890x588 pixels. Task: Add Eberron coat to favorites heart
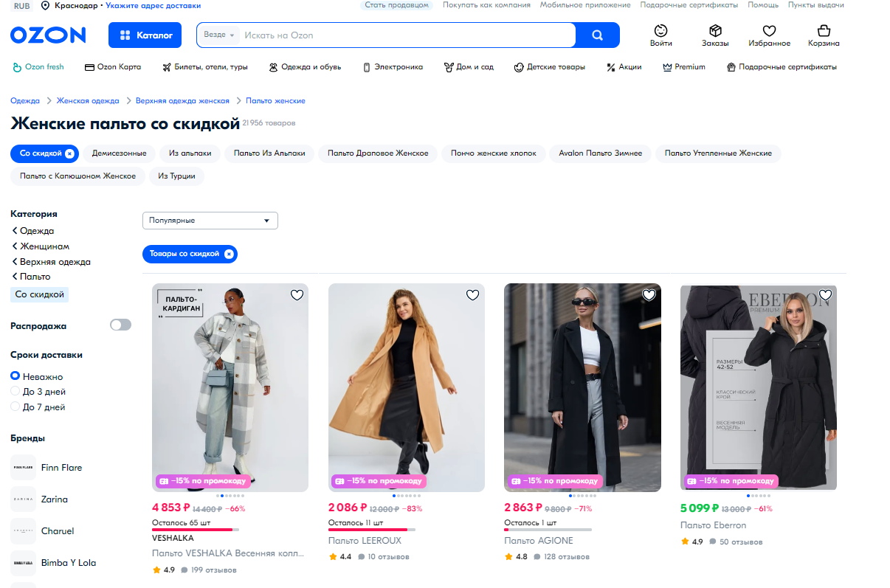click(x=825, y=295)
